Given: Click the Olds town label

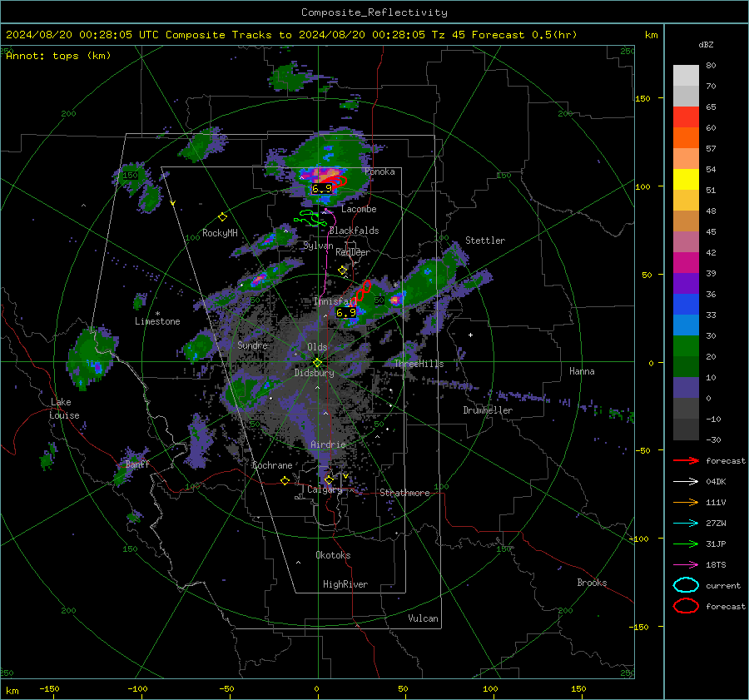Looking at the screenshot, I should point(317,347).
